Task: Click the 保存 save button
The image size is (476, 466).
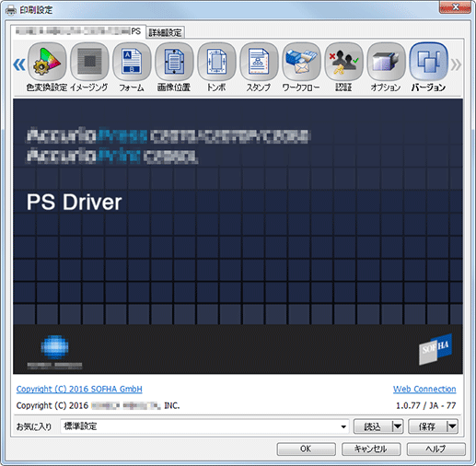Action: (427, 426)
